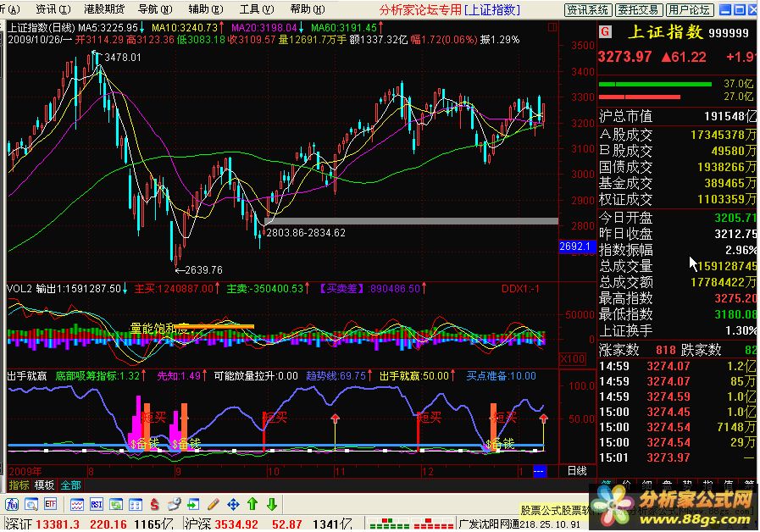760x532 pixels.
Task: Click the 2639.76 low price marker
Action: pyautogui.click(x=203, y=270)
